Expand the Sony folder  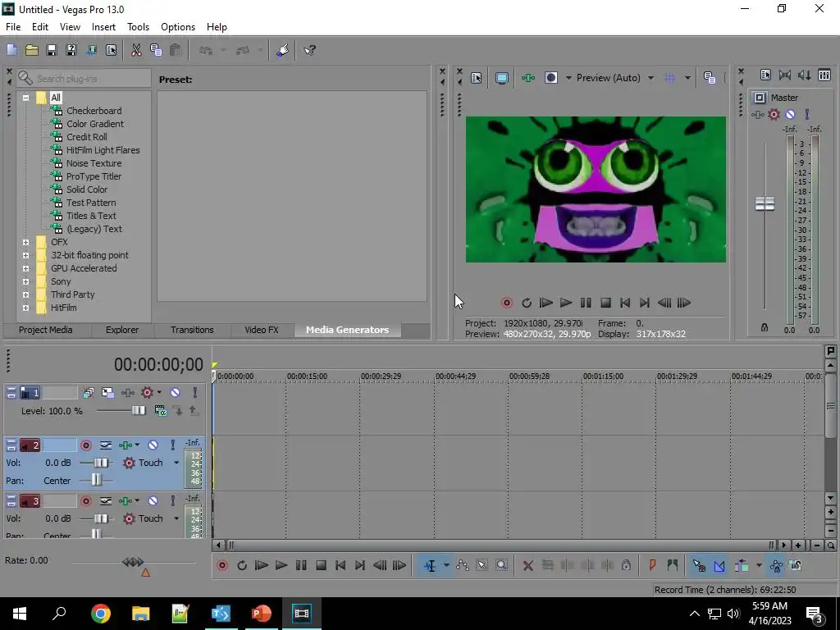[25, 281]
